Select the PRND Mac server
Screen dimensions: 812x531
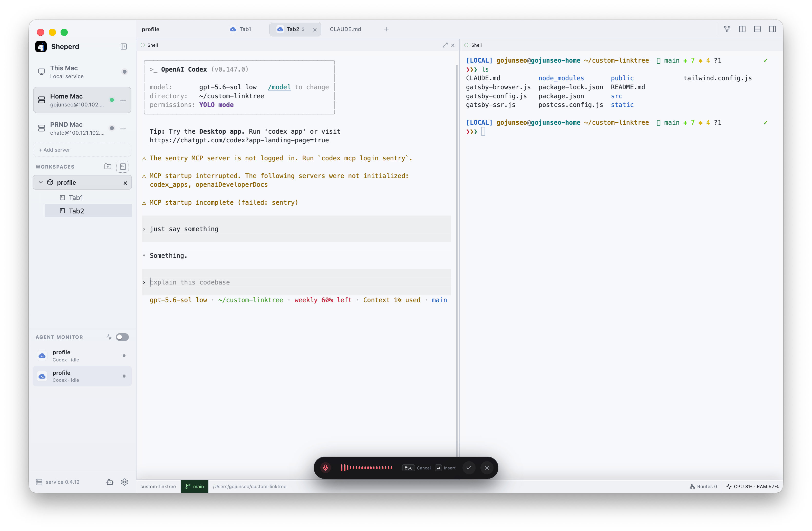pyautogui.click(x=82, y=129)
